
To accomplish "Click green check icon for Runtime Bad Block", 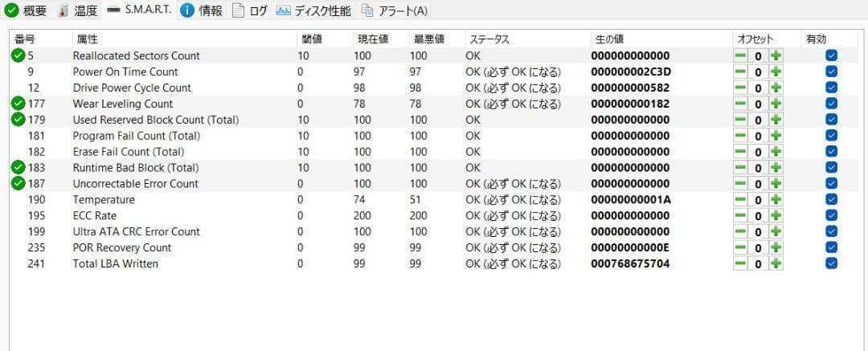I will click(18, 168).
